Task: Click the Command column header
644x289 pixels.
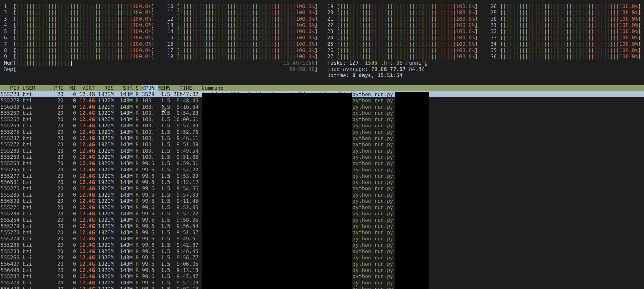Action: (212, 88)
